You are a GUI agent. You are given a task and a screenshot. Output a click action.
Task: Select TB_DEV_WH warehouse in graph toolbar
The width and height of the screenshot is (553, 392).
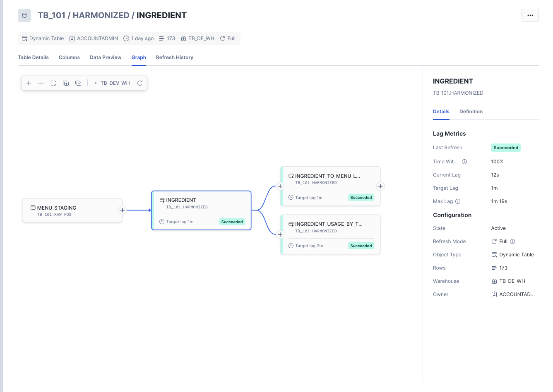click(x=115, y=83)
